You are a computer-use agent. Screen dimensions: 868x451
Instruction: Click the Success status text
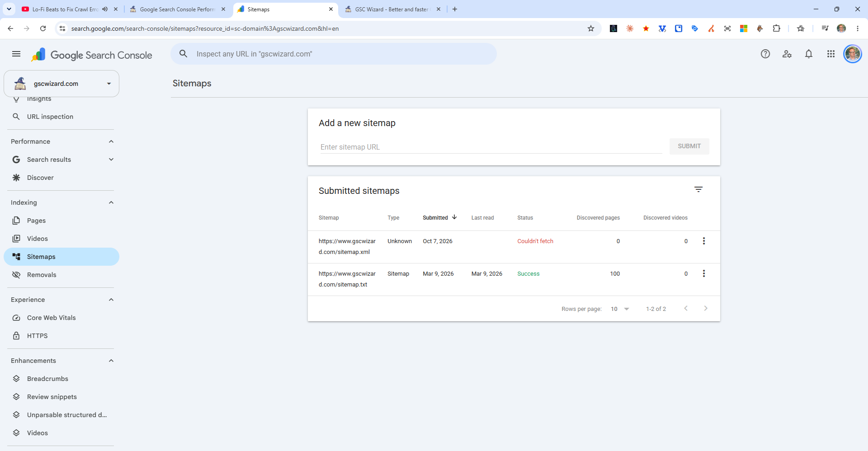point(528,274)
